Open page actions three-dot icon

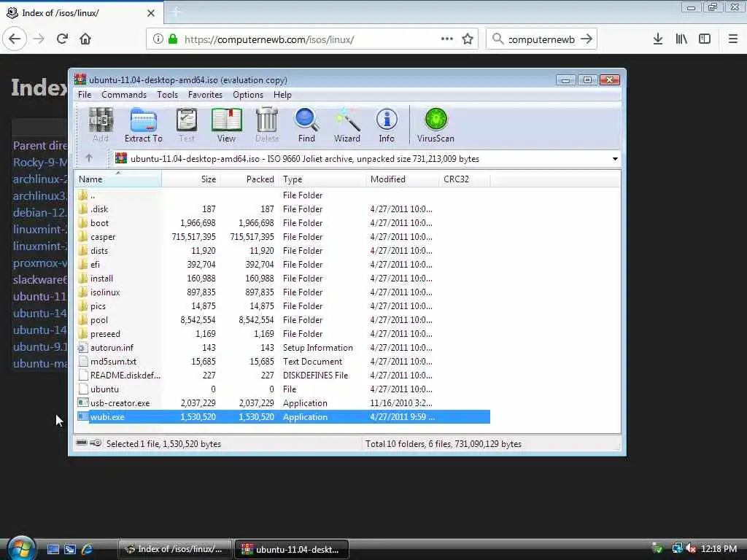pyautogui.click(x=447, y=39)
